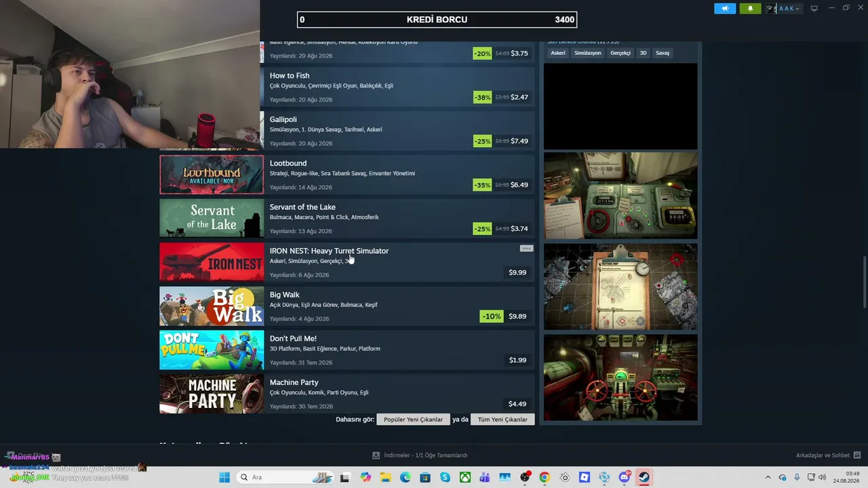Click the $4.49 price for Machine Party
This screenshot has height=488, width=868.
(517, 404)
